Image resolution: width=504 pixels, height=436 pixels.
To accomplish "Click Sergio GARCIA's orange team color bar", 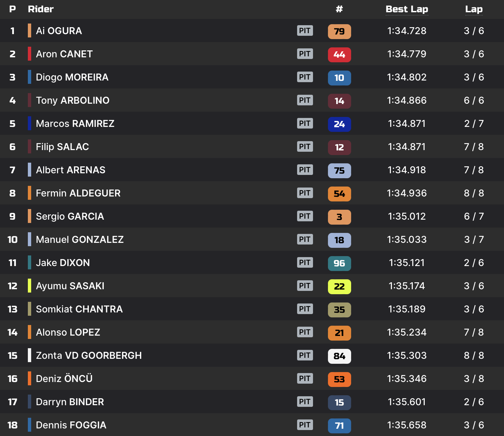I will pyautogui.click(x=30, y=216).
